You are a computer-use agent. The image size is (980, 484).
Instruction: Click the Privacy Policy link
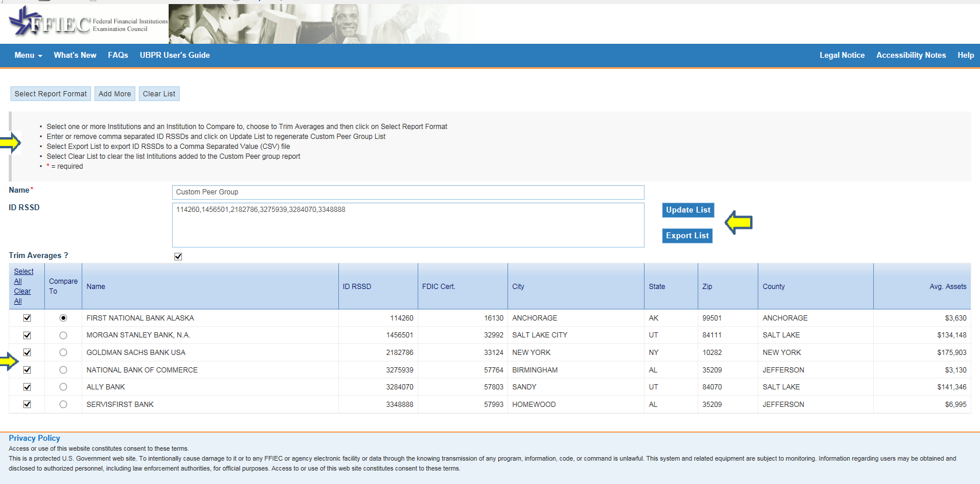pos(34,438)
